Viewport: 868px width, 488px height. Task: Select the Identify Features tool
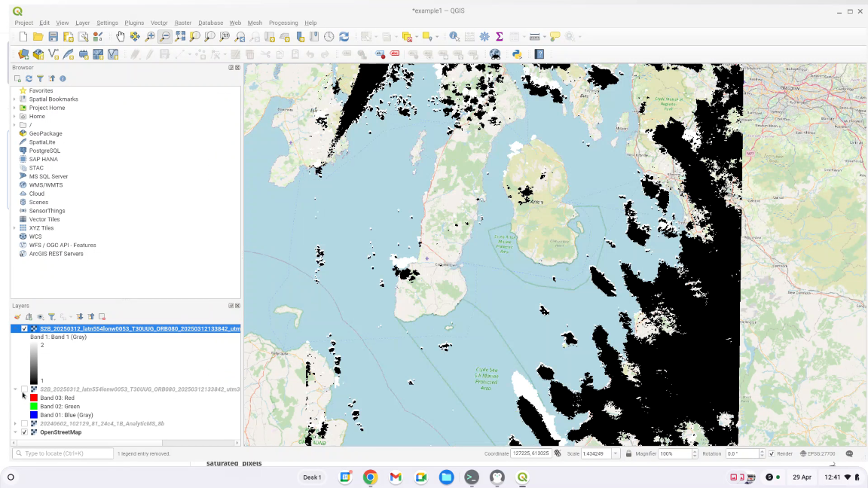[454, 36]
